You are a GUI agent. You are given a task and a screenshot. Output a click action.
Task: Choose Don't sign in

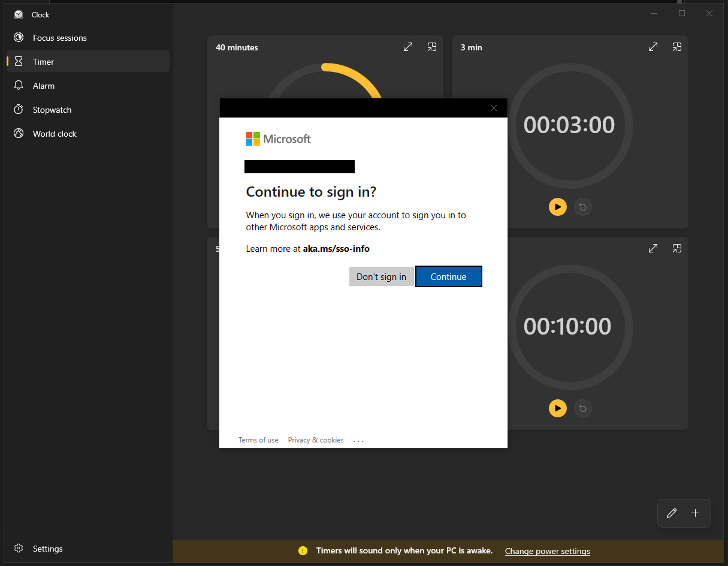[381, 276]
